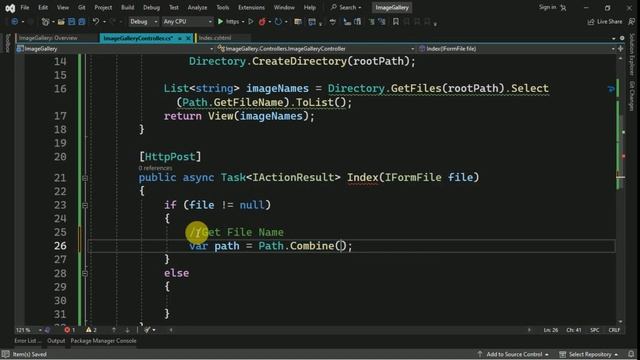Viewport: 640px width, 360px height.
Task: Click the Hot Reload flame icon
Action: (x=262, y=22)
